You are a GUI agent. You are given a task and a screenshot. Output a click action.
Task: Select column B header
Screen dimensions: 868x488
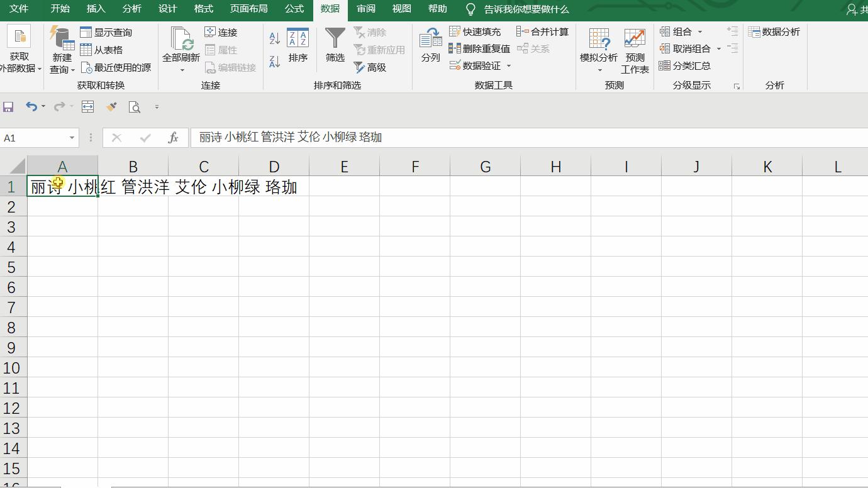tap(133, 167)
